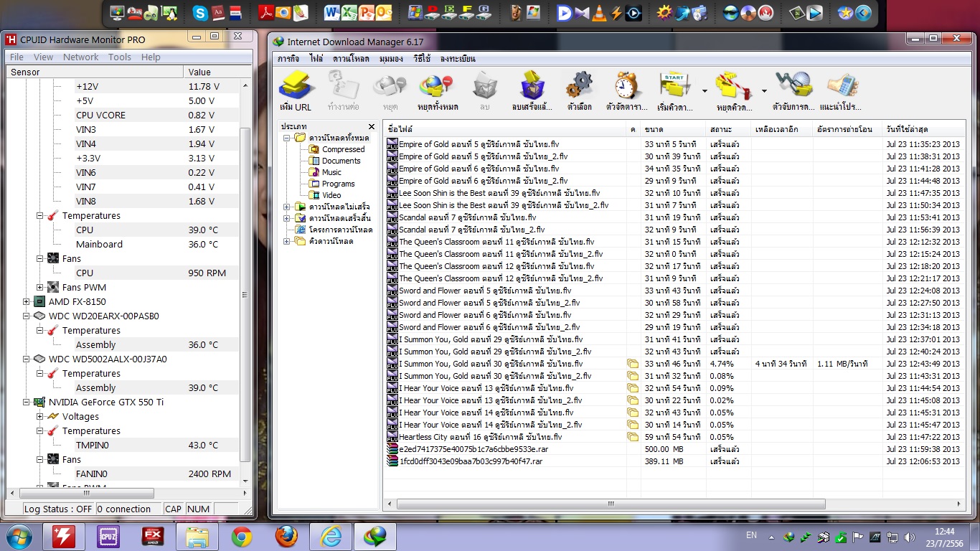Close the IDM categories (ประเภท) panel
Viewport: 980px width, 551px height.
(372, 126)
